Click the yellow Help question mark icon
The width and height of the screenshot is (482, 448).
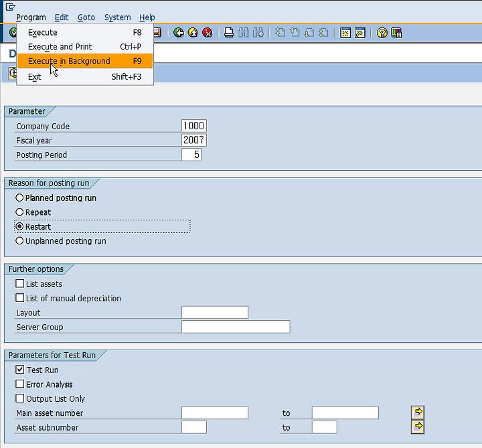click(382, 33)
